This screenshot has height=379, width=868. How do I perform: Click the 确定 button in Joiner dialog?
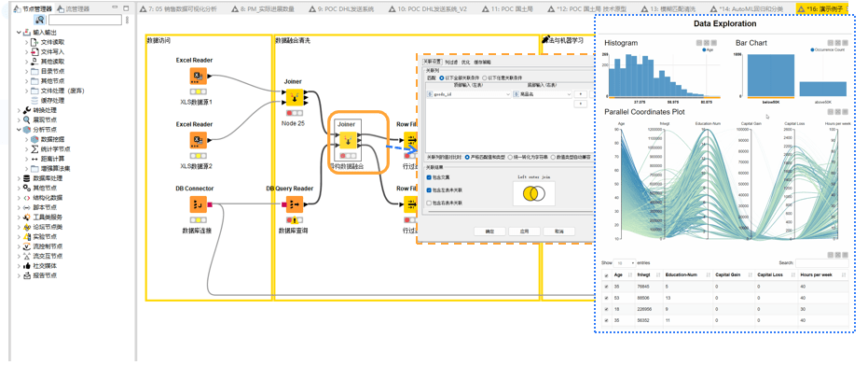coord(489,232)
